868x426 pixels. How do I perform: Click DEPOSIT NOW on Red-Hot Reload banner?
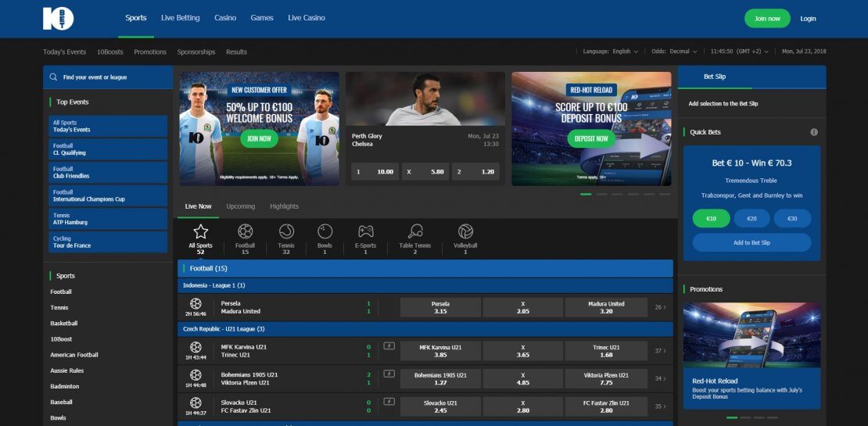[591, 138]
